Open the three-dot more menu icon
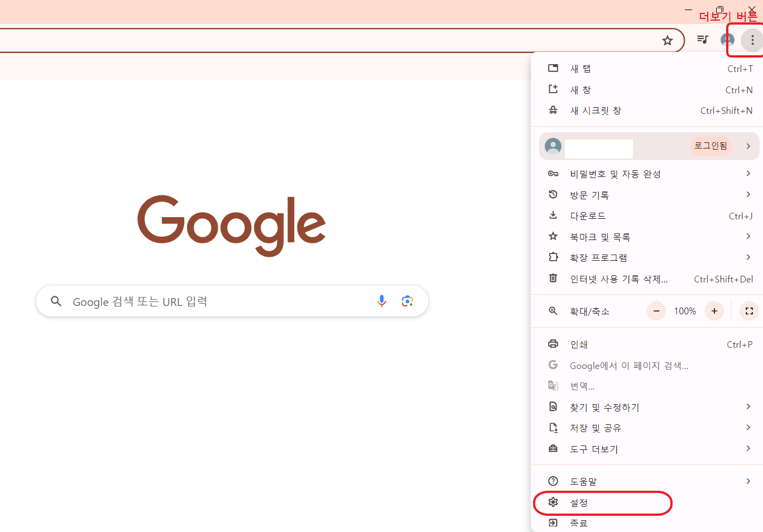Image resolution: width=763 pixels, height=532 pixels. tap(752, 40)
